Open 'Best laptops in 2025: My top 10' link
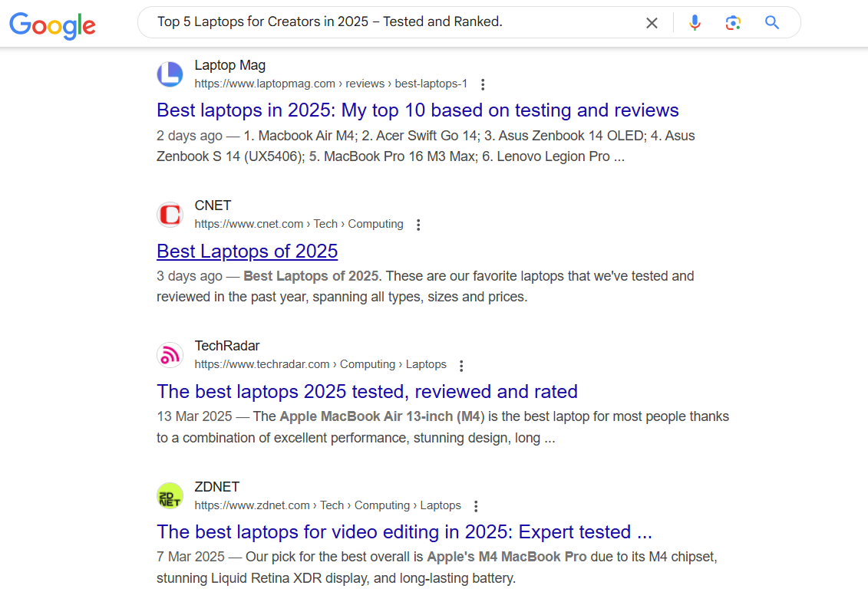This screenshot has width=868, height=592. (417, 110)
